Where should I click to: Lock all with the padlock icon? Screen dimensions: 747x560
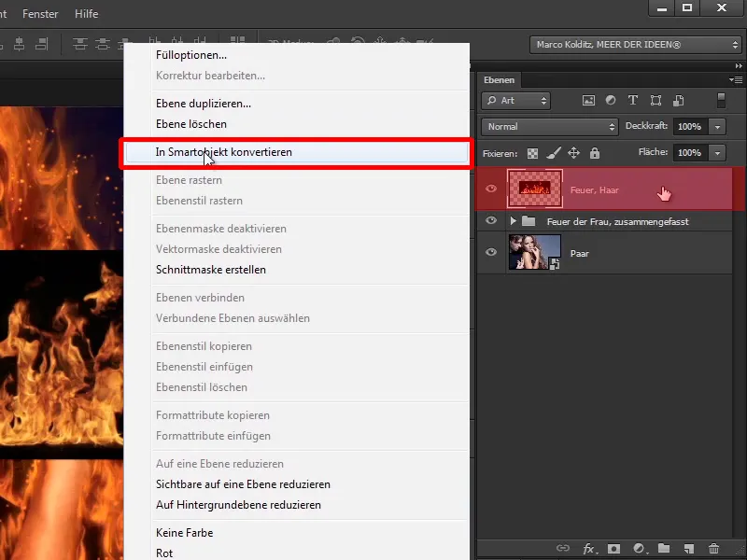(x=594, y=153)
